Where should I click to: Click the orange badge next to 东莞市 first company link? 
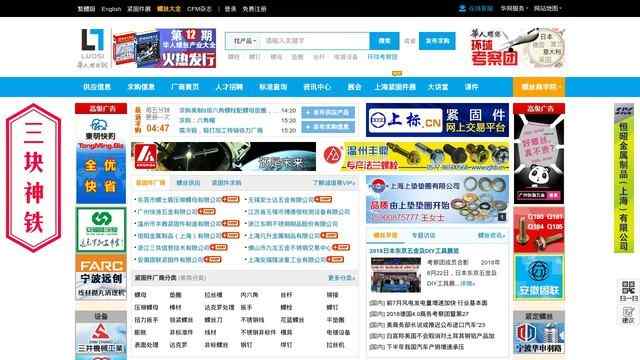[231, 200]
